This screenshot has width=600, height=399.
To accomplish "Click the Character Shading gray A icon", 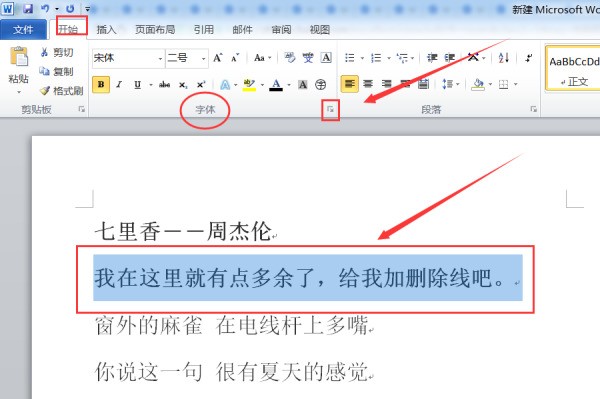I will point(303,85).
